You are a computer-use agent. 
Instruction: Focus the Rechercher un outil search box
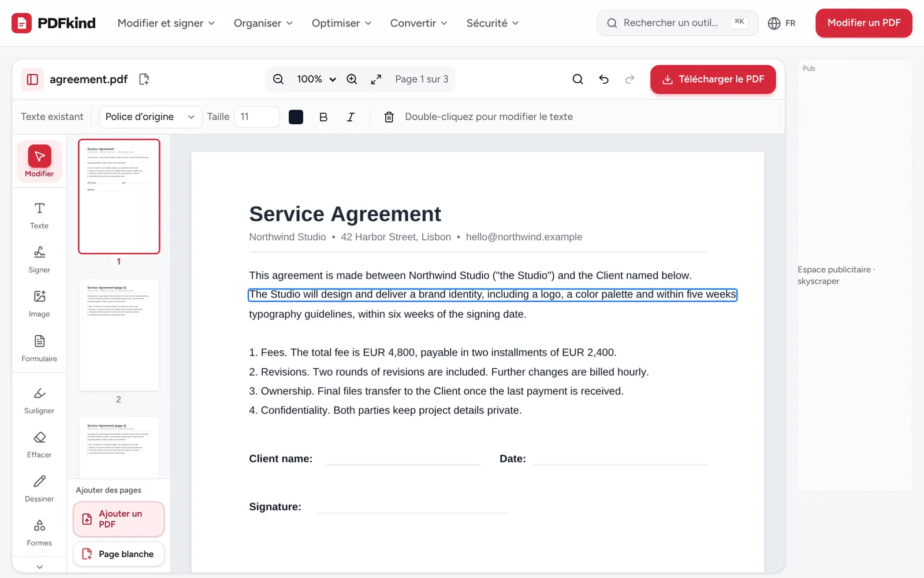pos(677,23)
